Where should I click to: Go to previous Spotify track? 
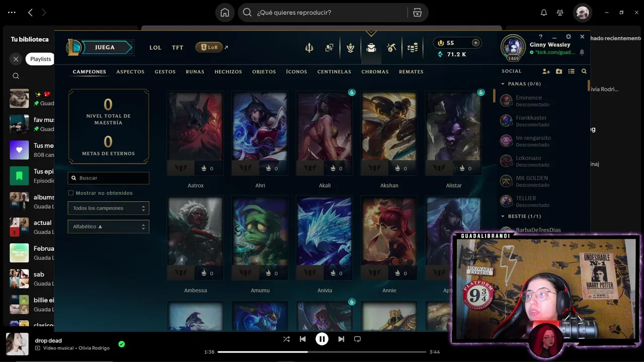point(302,339)
